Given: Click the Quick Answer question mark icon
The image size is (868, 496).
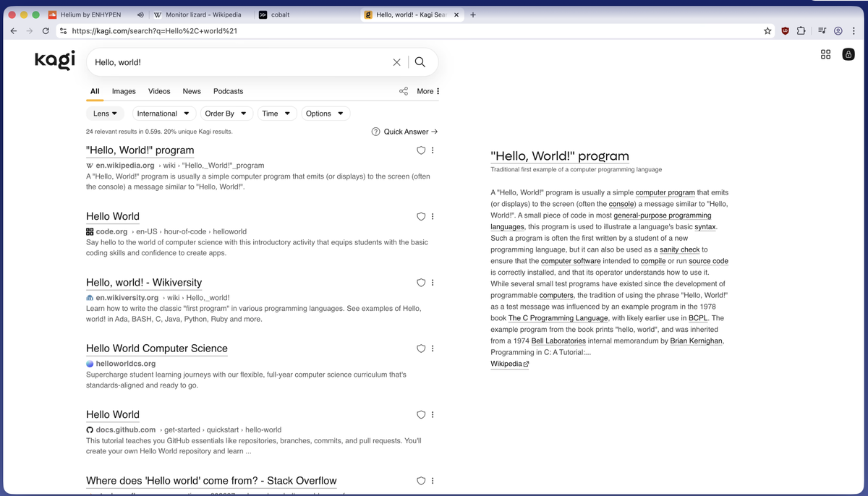Looking at the screenshot, I should (375, 132).
